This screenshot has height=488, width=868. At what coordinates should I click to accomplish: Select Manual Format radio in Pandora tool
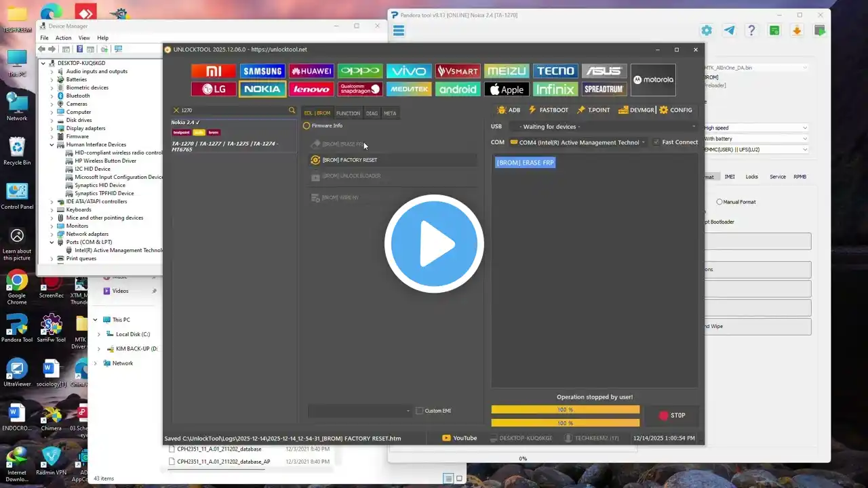click(x=719, y=202)
